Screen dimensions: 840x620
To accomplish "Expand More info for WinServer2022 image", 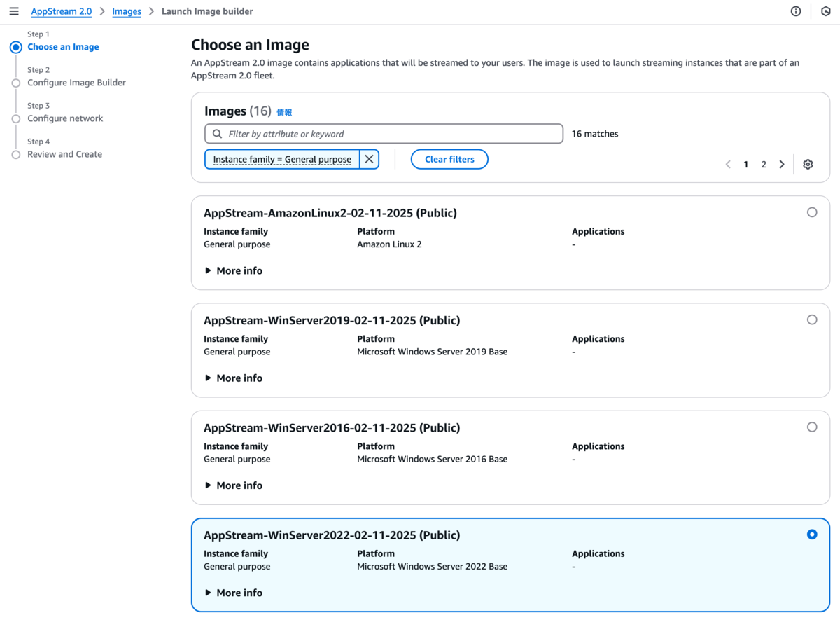I will 234,593.
